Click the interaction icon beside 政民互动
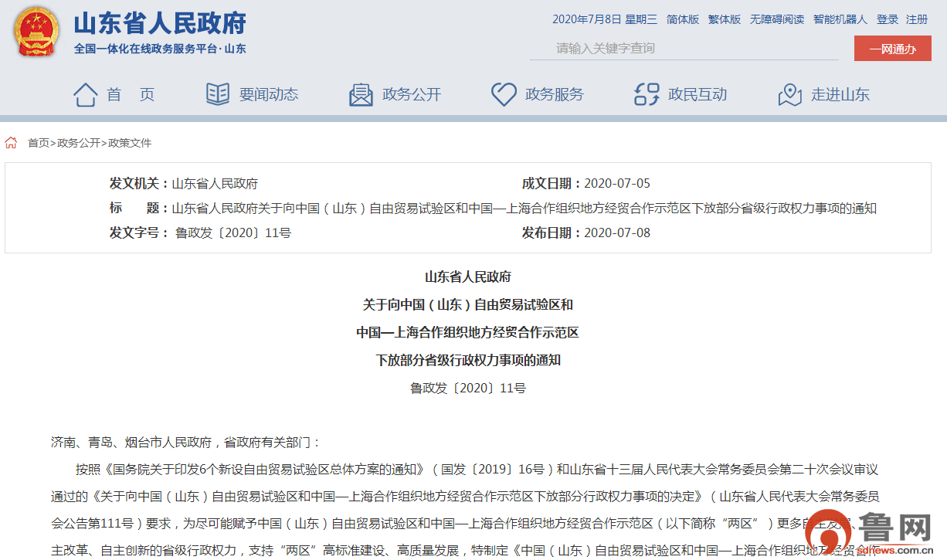Viewport: 947px width, 560px height. point(647,95)
